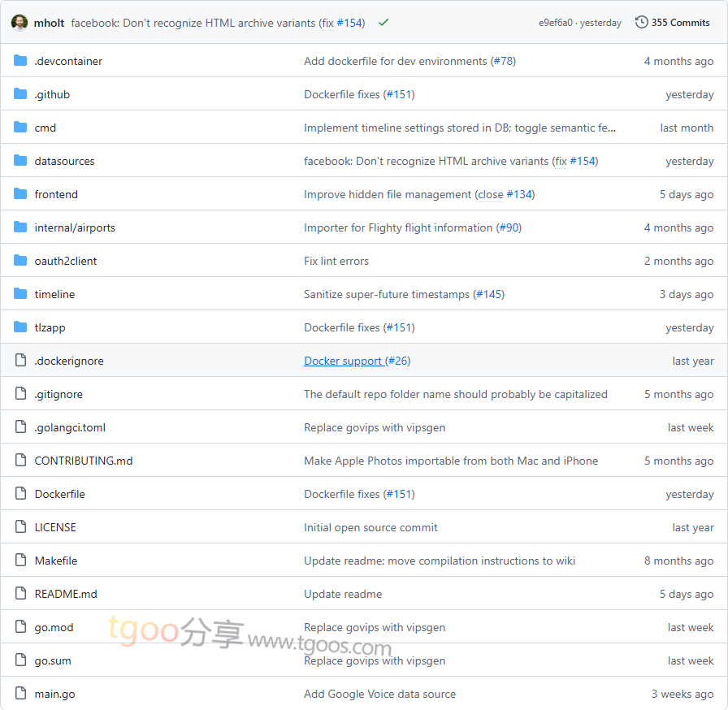
Task: Open the LICENSE file
Action: (55, 527)
